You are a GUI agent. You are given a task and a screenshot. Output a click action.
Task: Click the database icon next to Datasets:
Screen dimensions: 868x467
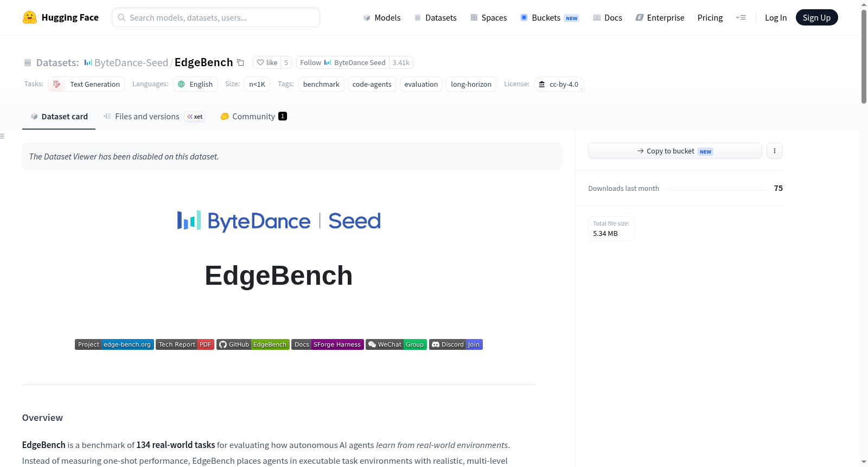pyautogui.click(x=28, y=62)
